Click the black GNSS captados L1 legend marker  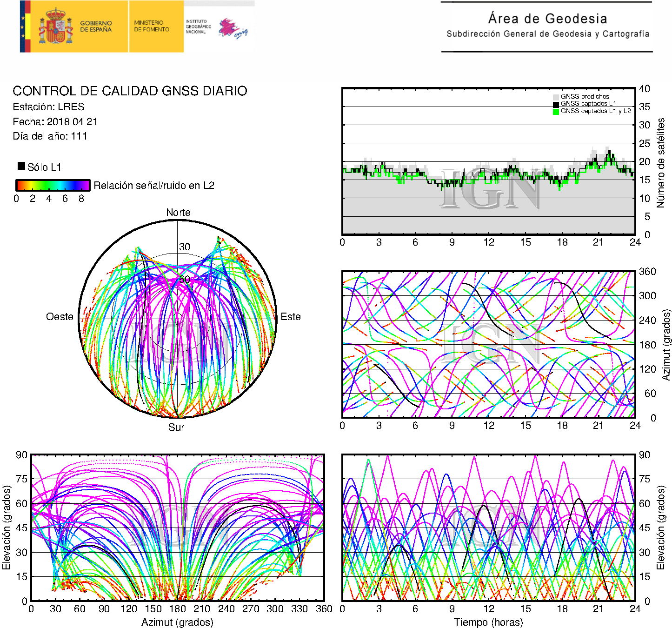556,104
